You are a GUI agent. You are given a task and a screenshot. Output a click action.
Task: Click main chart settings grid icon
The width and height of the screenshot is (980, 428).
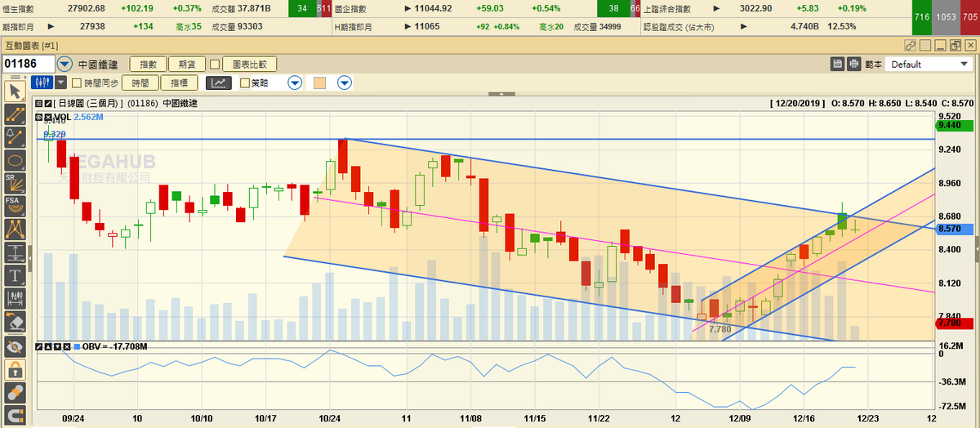(38, 104)
